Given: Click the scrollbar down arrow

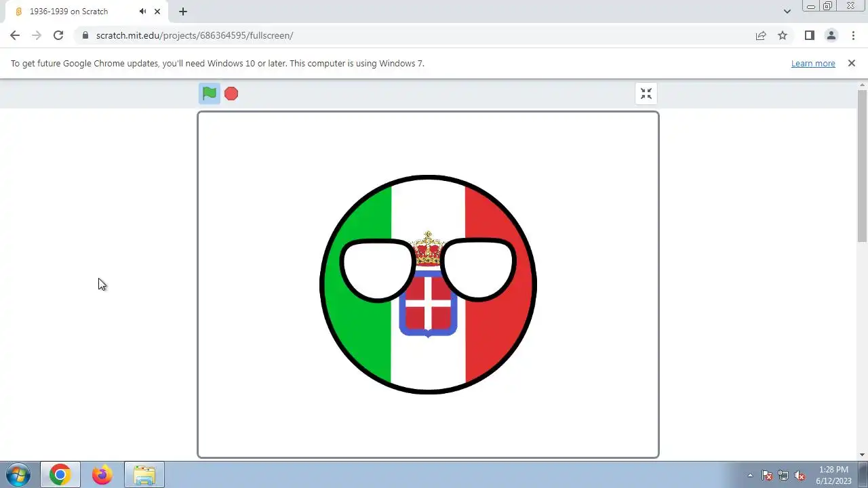Looking at the screenshot, I should pyautogui.click(x=863, y=455).
